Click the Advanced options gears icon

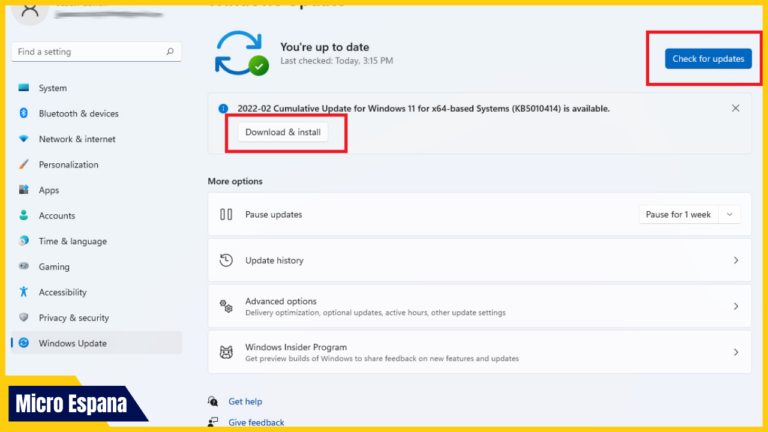coord(226,306)
